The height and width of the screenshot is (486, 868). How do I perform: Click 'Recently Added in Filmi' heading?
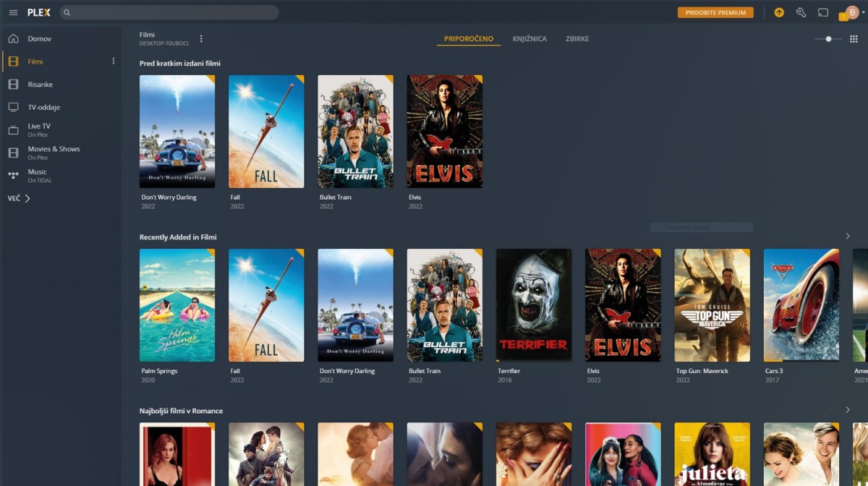pyautogui.click(x=178, y=237)
